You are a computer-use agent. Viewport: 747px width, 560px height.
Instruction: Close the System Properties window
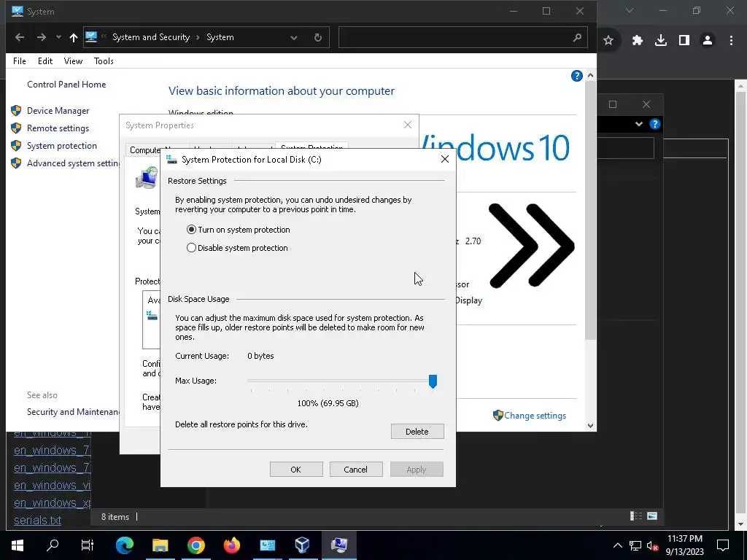(407, 125)
